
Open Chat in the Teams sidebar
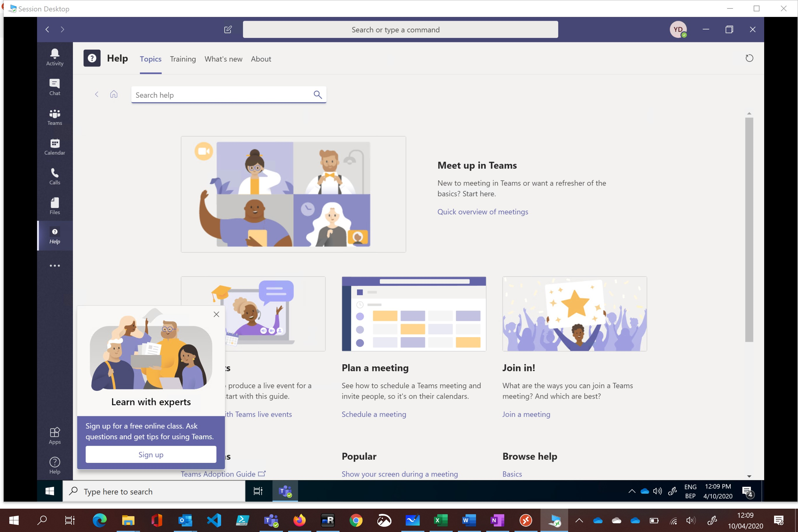pos(55,87)
